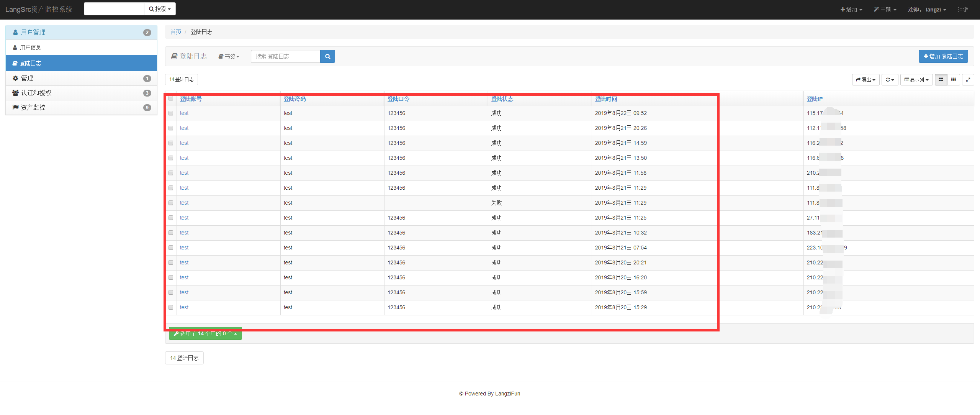This screenshot has width=980, height=415.
Task: Open 管理 gear section in sidebar
Action: point(27,79)
